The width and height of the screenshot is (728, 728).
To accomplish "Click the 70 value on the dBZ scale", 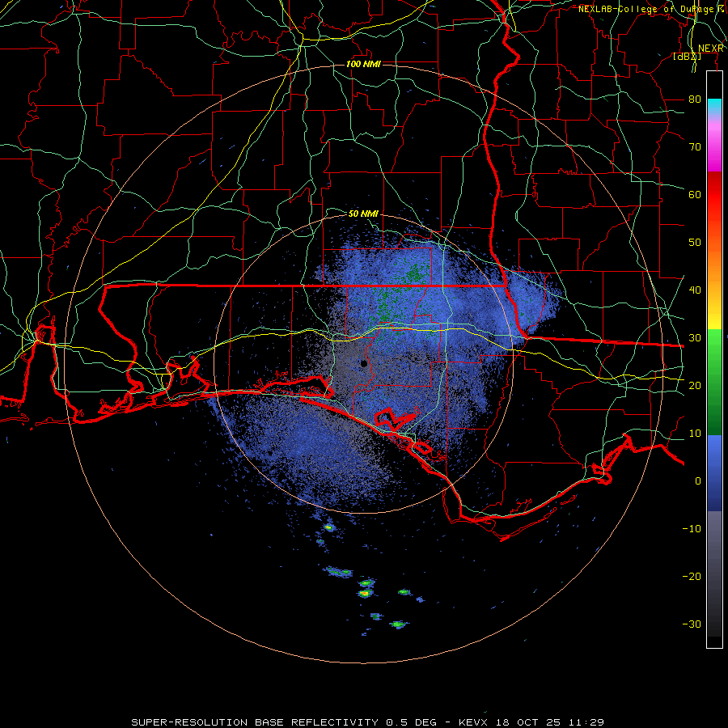I will [x=695, y=146].
